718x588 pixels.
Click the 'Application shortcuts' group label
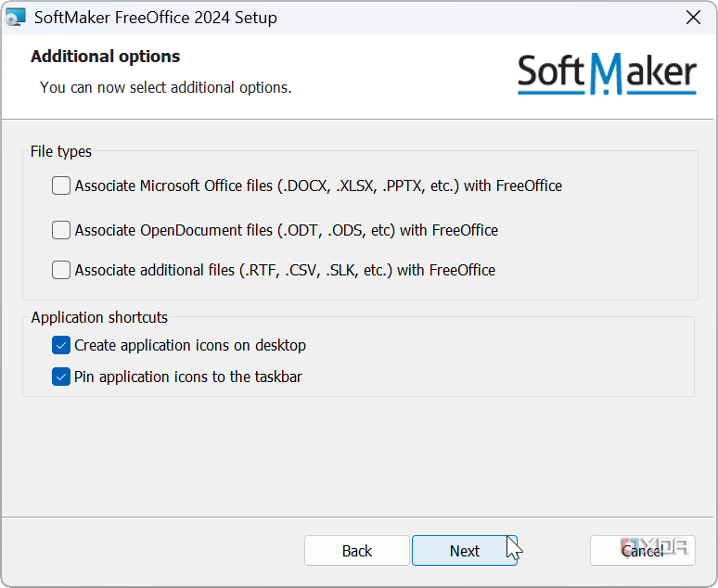click(99, 317)
